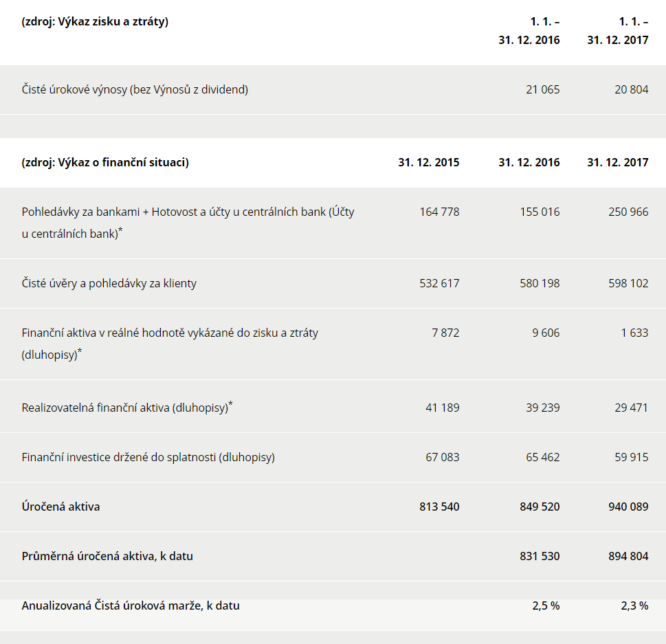Select the value 250 966 in 2017 column
Viewport: 666px width, 644px height.
coord(628,212)
